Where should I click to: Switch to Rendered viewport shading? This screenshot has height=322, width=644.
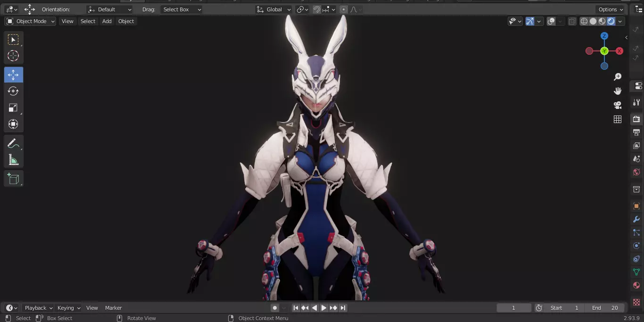611,21
